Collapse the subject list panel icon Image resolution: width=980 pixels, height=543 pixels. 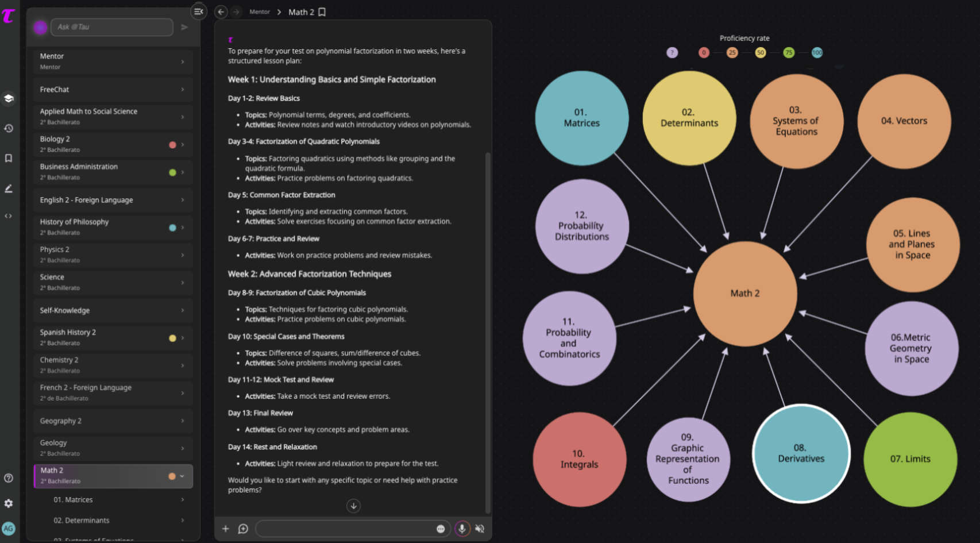pyautogui.click(x=199, y=11)
